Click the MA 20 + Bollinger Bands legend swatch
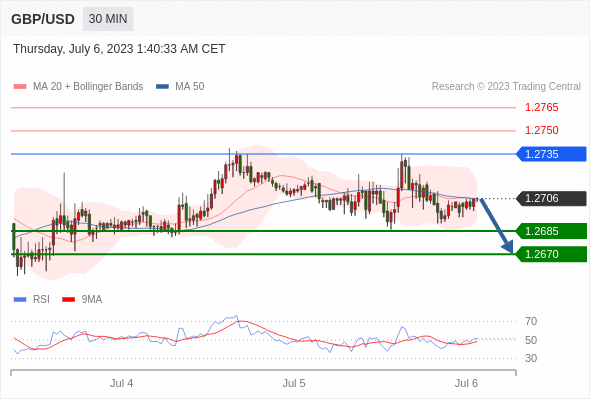Viewport: 590px width, 400px height. tap(20, 87)
